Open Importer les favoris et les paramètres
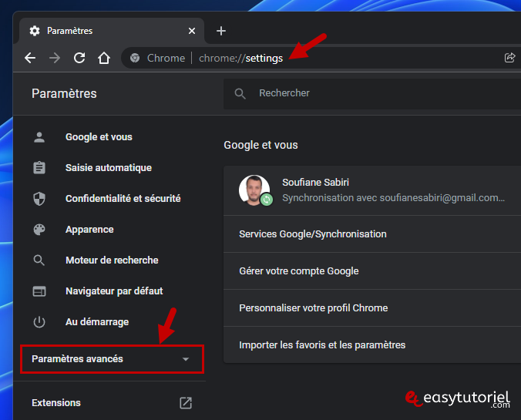The image size is (521, 420). [372, 345]
